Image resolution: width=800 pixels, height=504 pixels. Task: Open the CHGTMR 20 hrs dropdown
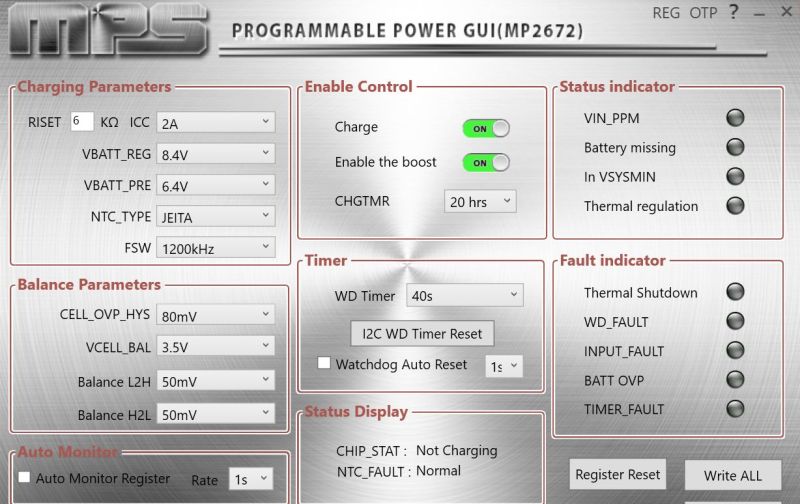click(x=480, y=201)
